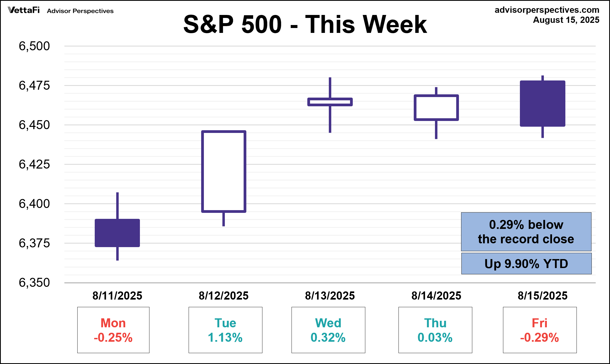Click the Tue 1.13% box
Viewport: 610px width, 364px height.
(225, 330)
